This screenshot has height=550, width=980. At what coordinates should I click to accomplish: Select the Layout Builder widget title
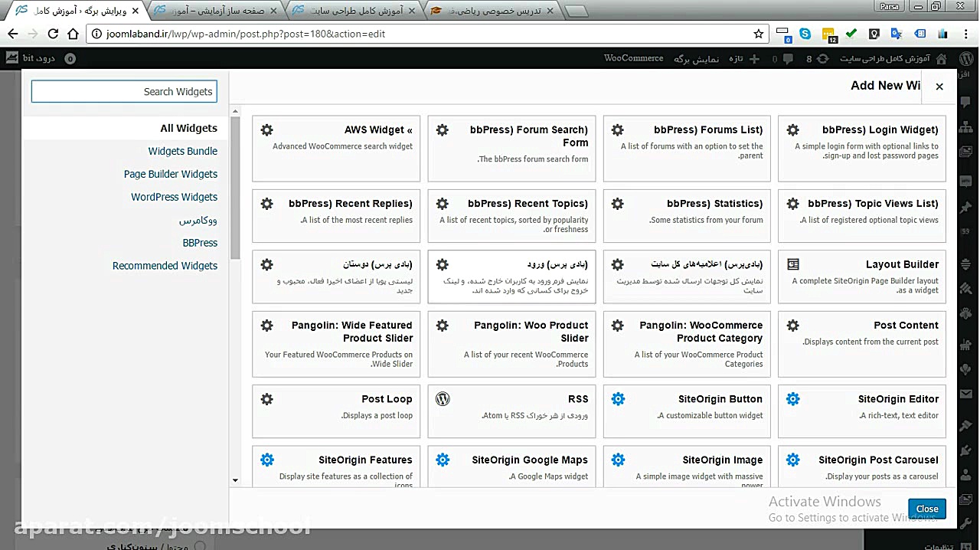point(902,264)
